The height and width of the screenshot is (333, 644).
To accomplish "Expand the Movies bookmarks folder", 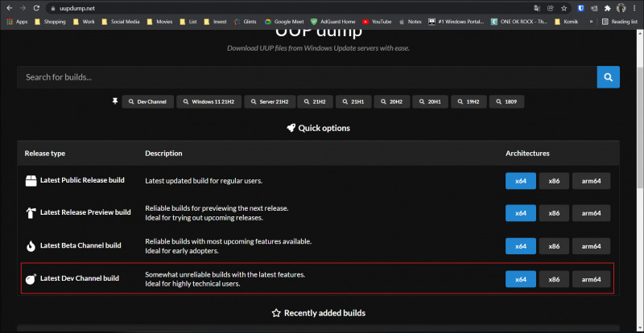I will pos(159,22).
